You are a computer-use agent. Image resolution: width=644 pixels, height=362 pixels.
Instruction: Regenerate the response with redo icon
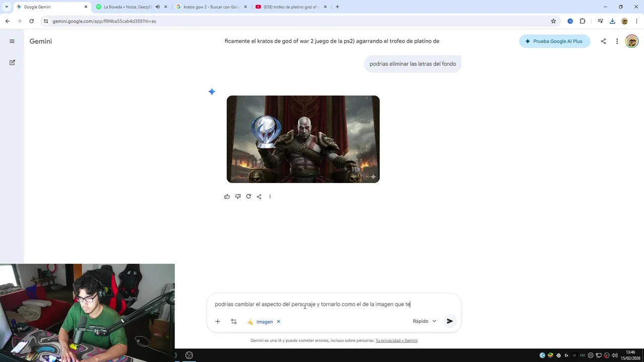pyautogui.click(x=249, y=197)
